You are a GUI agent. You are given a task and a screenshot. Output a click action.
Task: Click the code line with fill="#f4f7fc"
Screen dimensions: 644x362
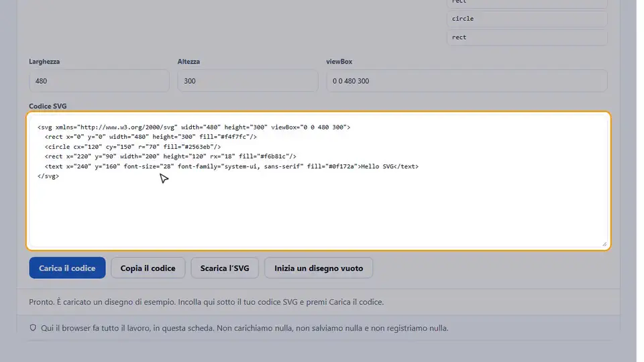(x=151, y=137)
